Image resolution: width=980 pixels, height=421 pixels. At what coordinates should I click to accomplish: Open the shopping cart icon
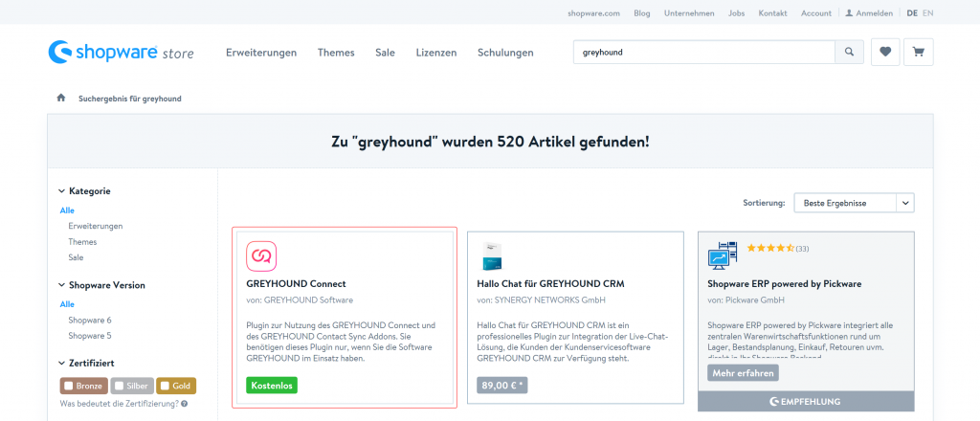[x=918, y=53]
